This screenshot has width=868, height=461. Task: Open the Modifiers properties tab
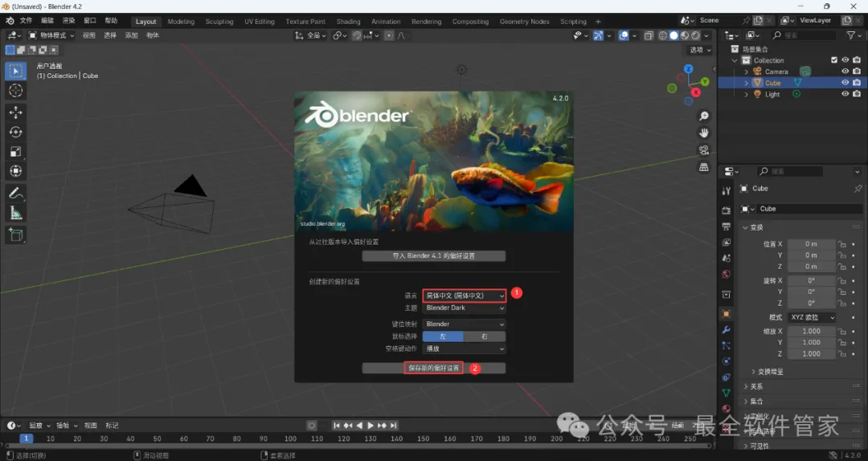click(727, 330)
